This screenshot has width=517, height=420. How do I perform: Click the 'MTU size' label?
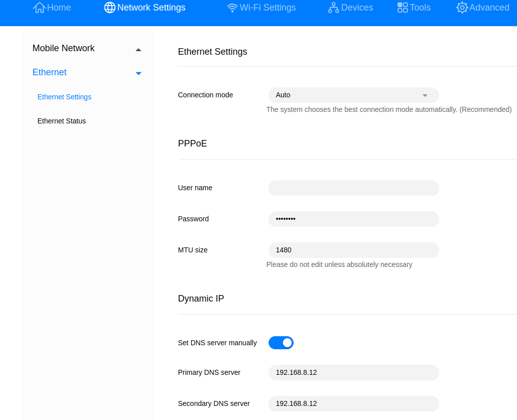(193, 250)
